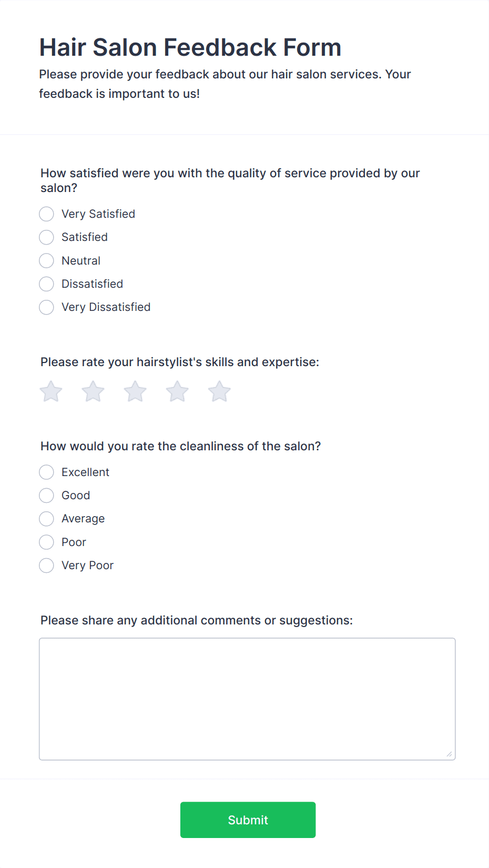489x868 pixels.
Task: Rate hairstylist with the third star
Action: (135, 391)
